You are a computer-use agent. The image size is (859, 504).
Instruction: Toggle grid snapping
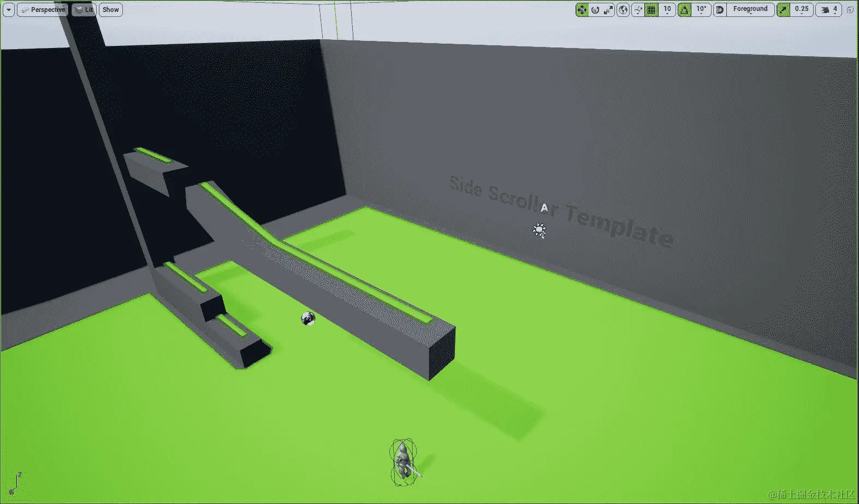pos(651,10)
